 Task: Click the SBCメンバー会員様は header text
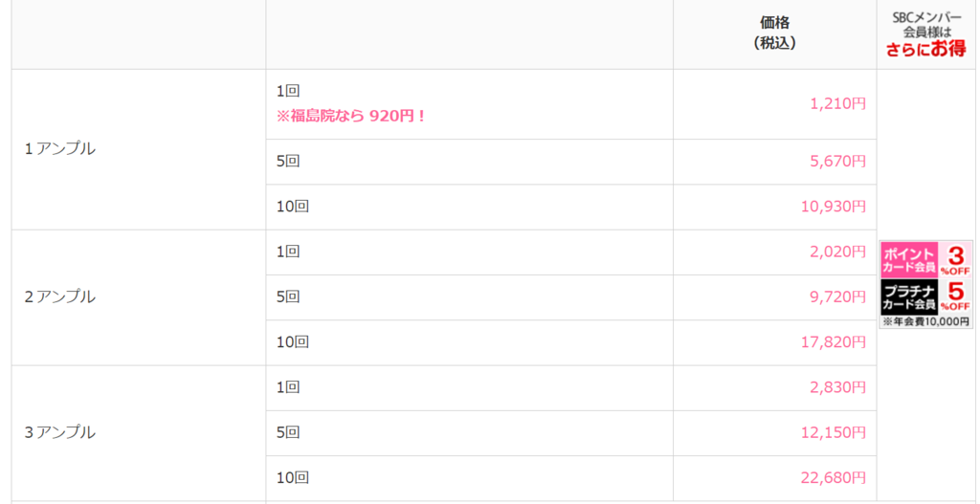pyautogui.click(x=926, y=25)
